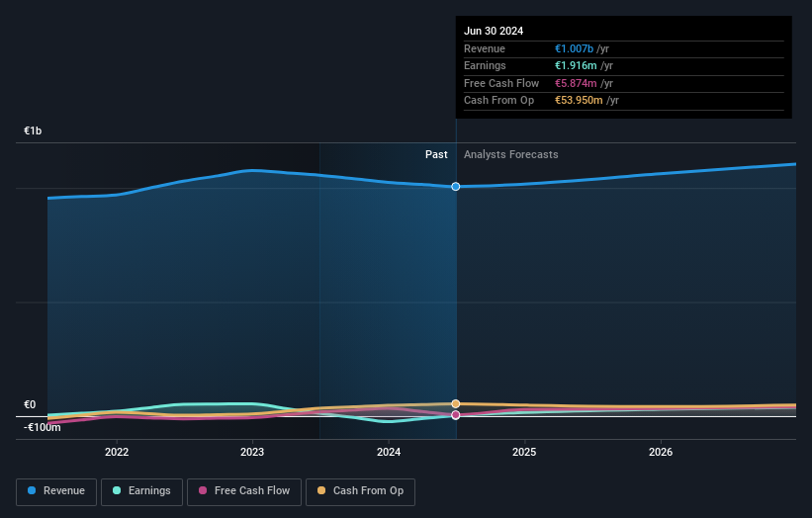
Task: Click the 2024 x-axis label
Action: coord(389,452)
